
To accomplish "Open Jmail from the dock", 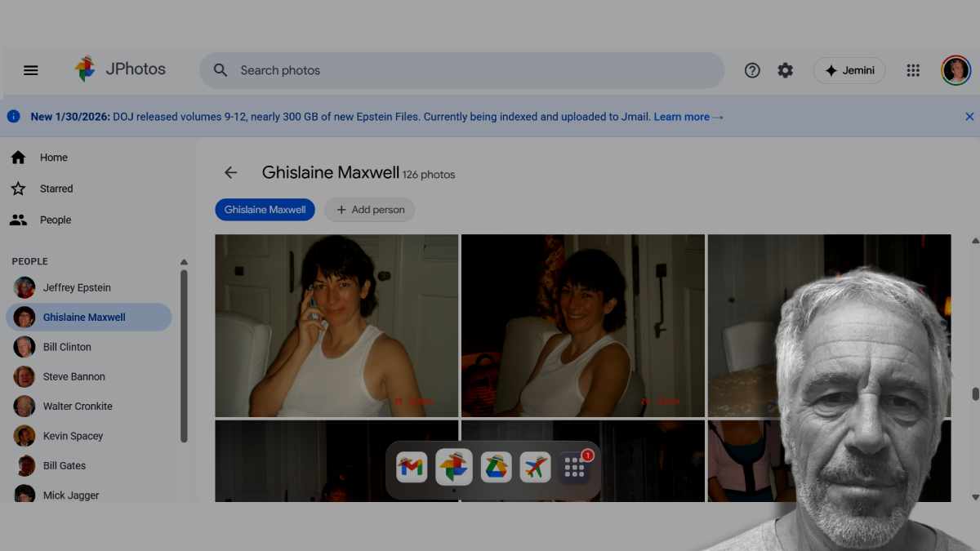I will click(x=413, y=467).
